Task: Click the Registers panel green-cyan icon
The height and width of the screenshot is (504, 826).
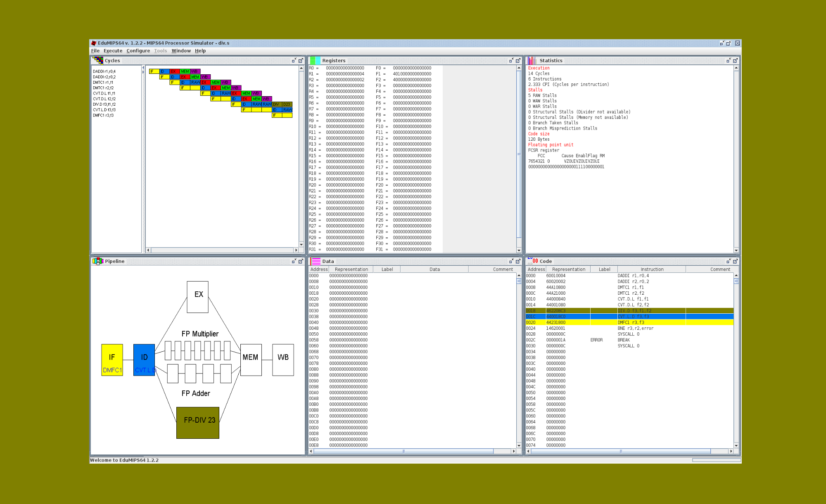Action: coord(315,60)
